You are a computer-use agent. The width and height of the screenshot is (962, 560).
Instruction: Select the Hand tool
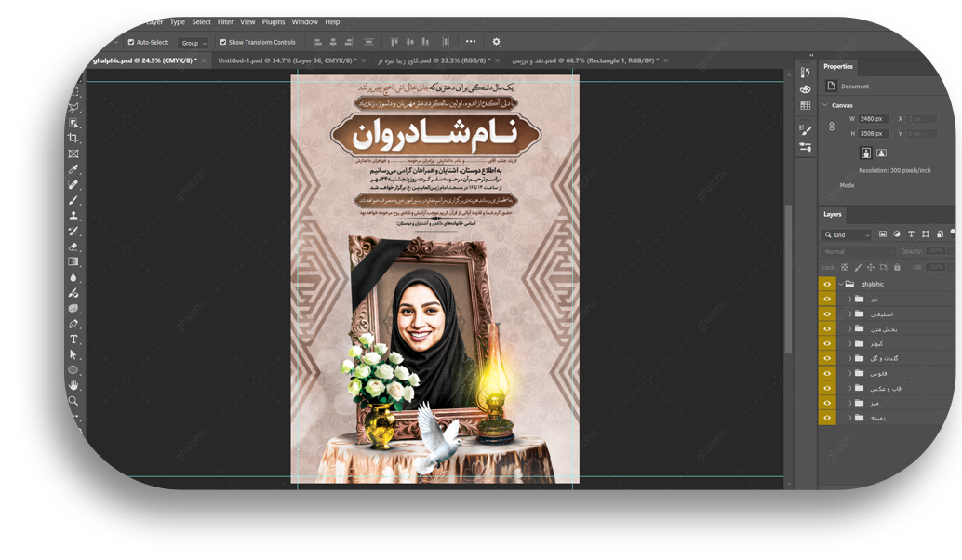[x=73, y=385]
